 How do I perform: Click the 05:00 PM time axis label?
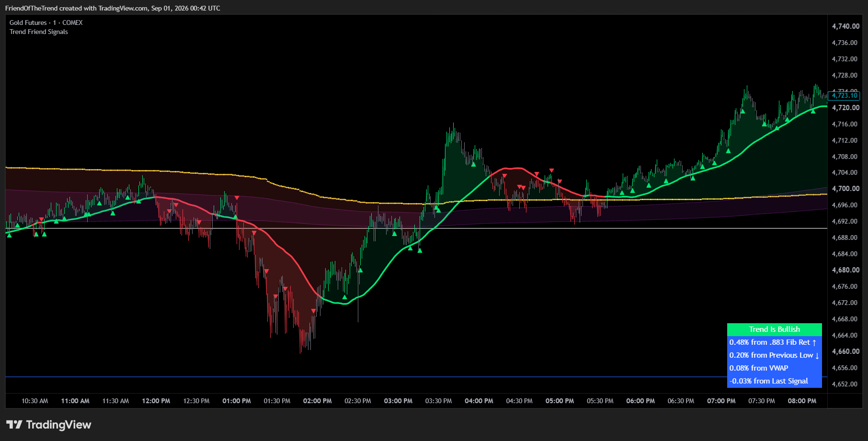tap(560, 401)
